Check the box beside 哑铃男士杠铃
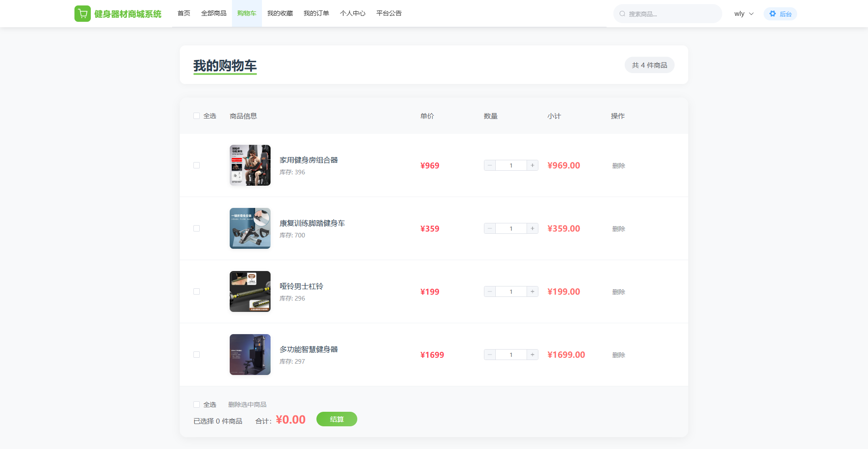868x449 pixels. coord(197,291)
